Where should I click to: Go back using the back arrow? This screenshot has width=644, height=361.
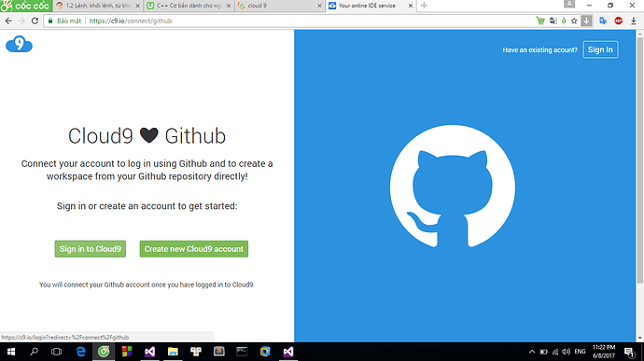pyautogui.click(x=8, y=21)
